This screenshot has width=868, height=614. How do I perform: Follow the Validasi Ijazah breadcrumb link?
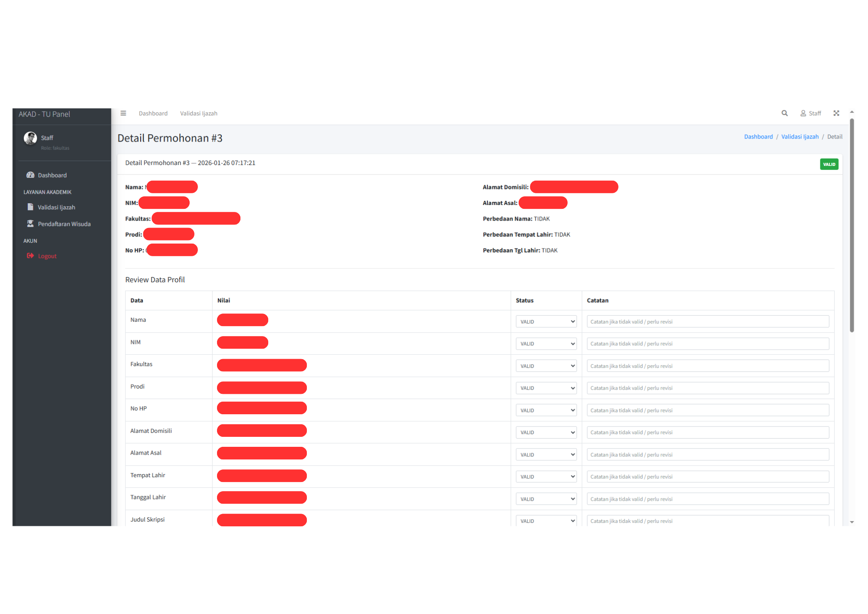point(800,137)
